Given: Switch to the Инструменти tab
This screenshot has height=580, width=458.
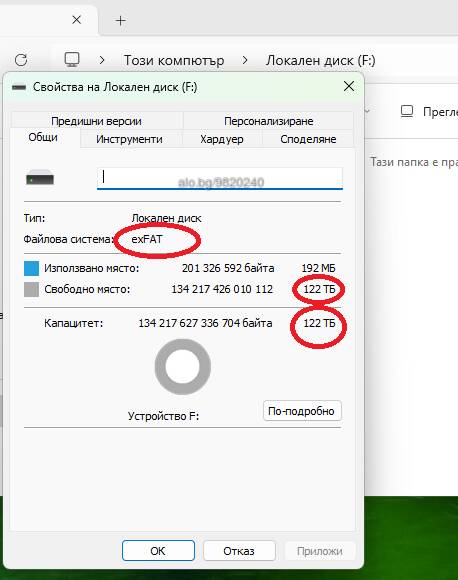Looking at the screenshot, I should 129,139.
